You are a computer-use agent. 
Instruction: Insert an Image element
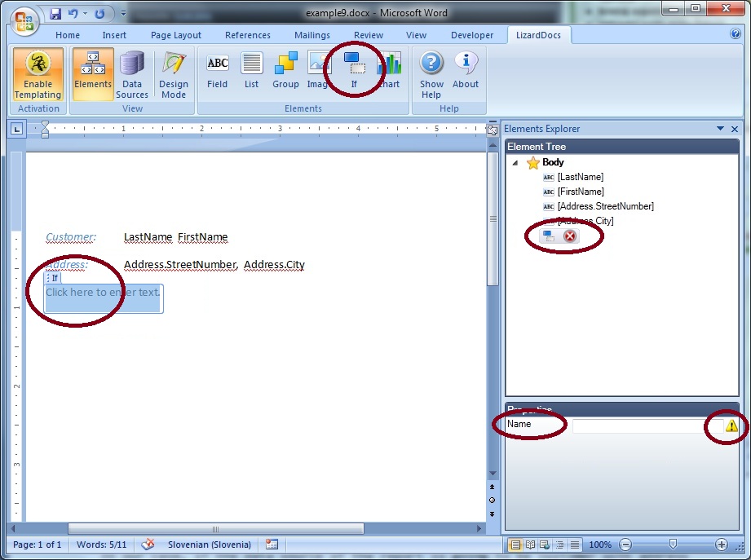pyautogui.click(x=317, y=72)
